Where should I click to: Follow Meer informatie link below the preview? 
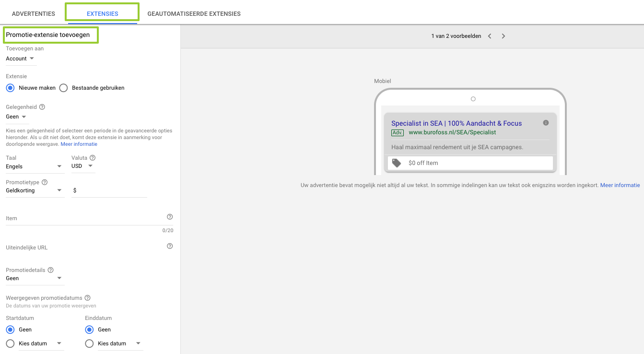[x=620, y=185]
